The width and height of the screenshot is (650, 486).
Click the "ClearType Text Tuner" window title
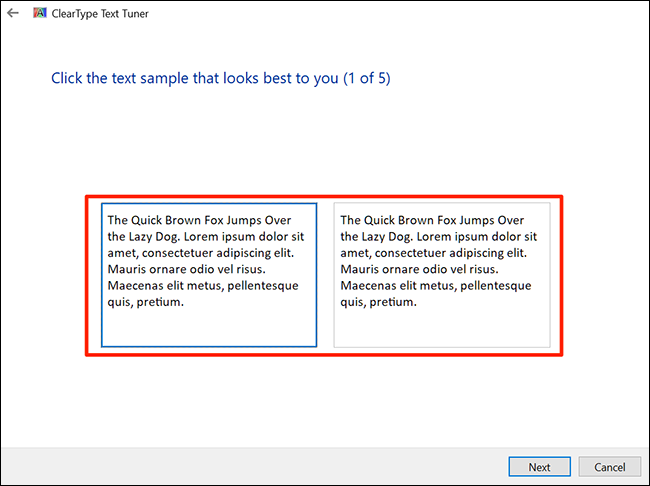click(99, 14)
